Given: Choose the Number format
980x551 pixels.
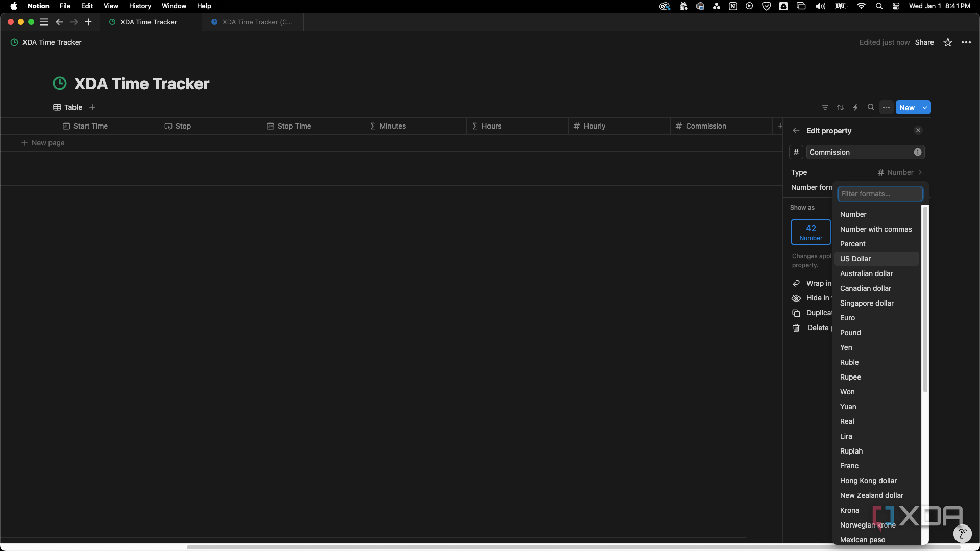Looking at the screenshot, I should coord(876,214).
